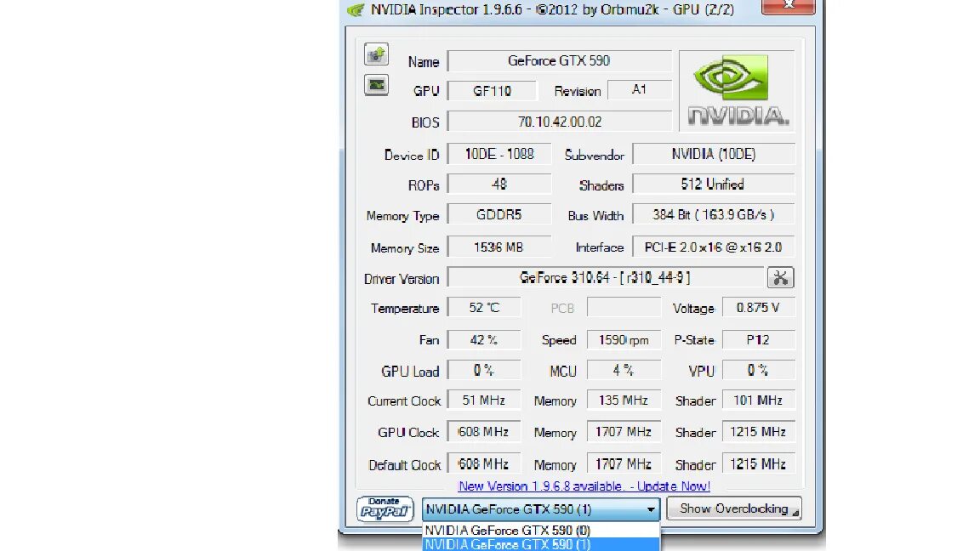Close the NVIDIA Inspector window

(788, 6)
